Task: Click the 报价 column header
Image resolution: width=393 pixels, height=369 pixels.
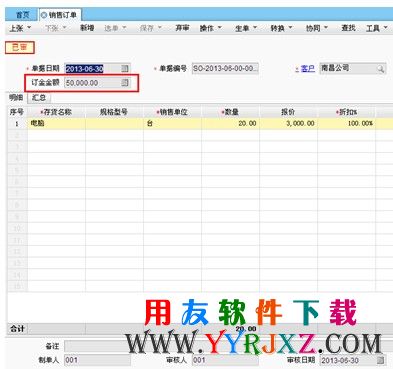Action: [288, 112]
